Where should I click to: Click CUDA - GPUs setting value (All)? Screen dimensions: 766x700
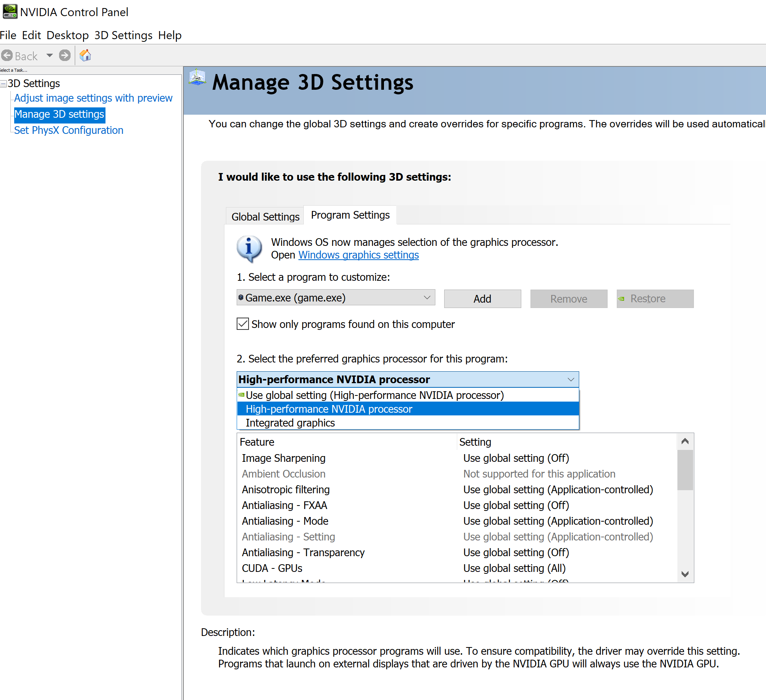[515, 568]
